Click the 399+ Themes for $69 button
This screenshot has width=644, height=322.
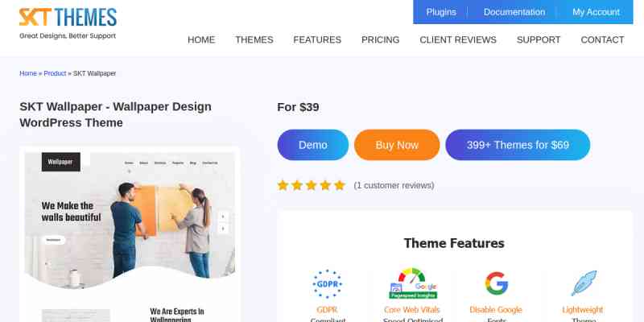point(518,145)
